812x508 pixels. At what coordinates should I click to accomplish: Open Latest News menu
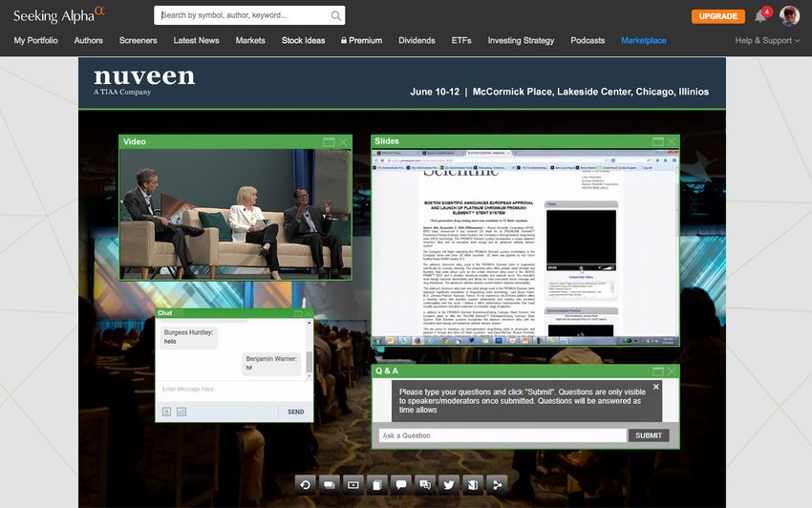tap(196, 40)
